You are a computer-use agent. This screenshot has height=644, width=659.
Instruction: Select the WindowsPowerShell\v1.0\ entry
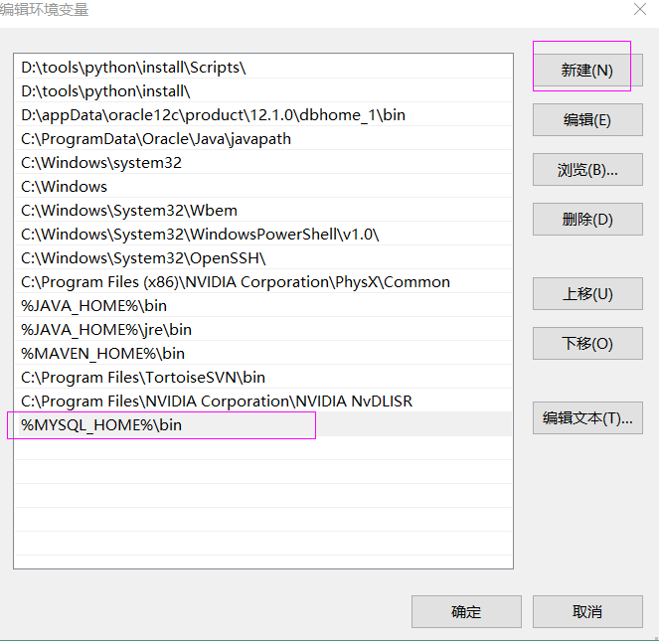point(200,235)
